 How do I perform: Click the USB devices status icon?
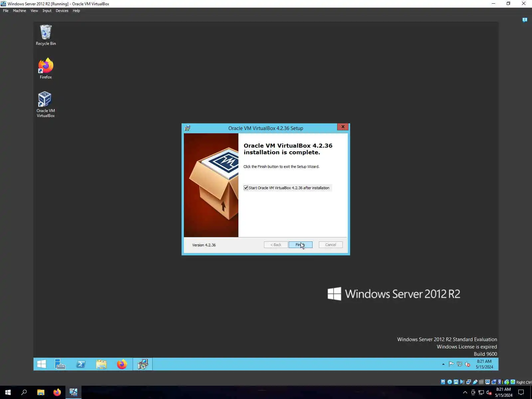(475, 382)
